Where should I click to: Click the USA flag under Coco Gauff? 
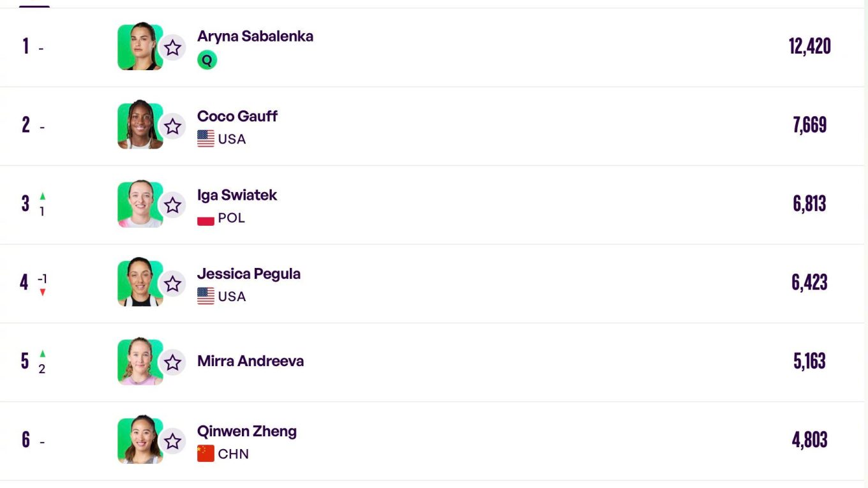pos(206,139)
